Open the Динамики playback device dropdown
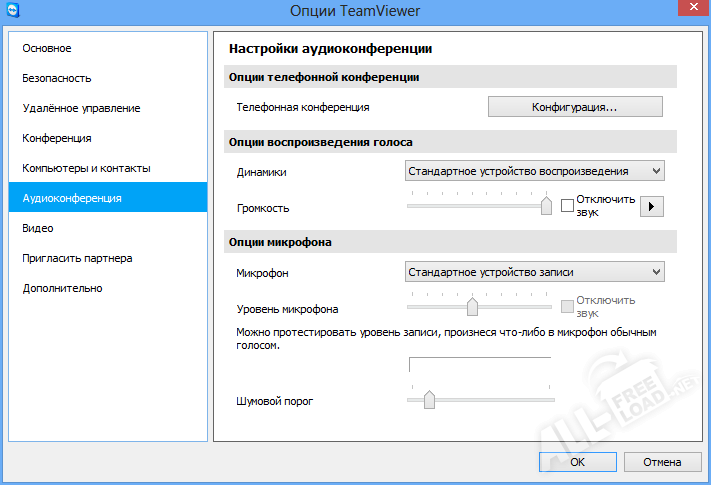This screenshot has width=711, height=485. click(x=534, y=171)
